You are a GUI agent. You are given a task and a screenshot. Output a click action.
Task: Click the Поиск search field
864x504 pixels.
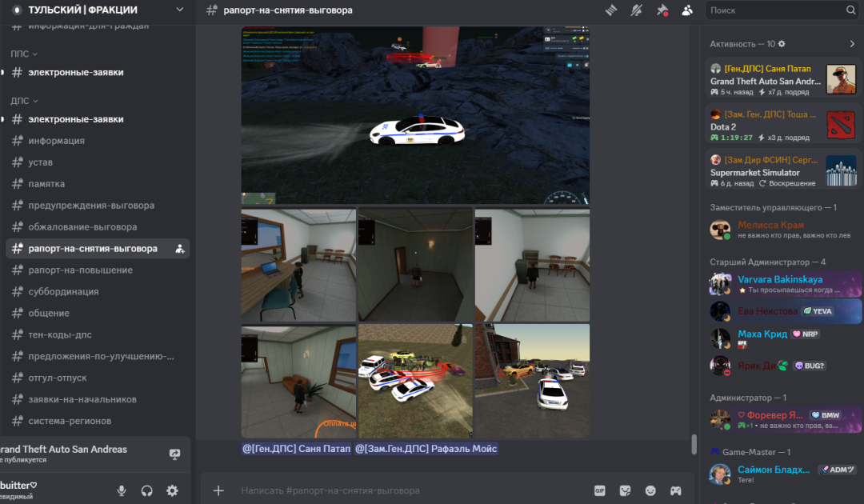tap(776, 10)
